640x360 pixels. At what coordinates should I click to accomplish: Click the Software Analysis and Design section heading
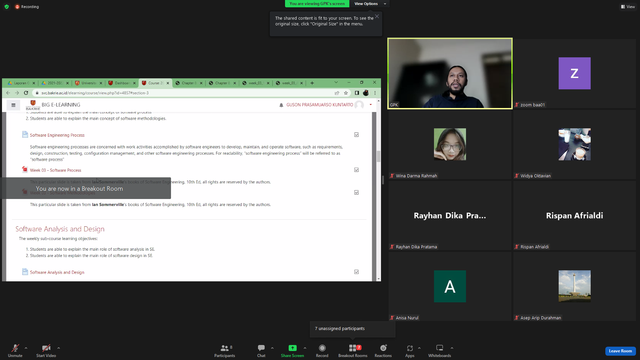click(x=60, y=229)
